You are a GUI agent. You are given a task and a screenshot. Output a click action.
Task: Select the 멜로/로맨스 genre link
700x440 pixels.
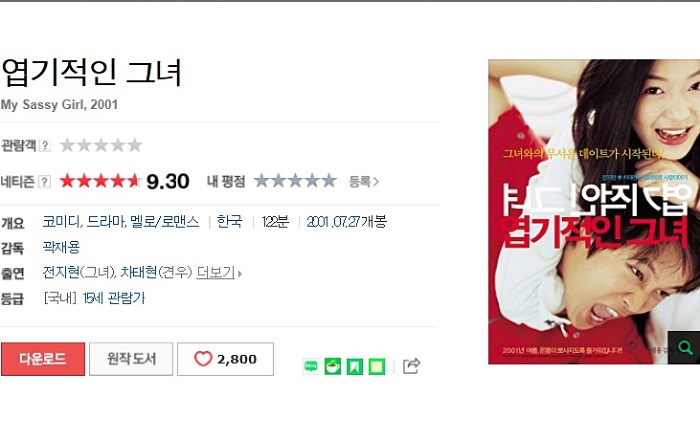(x=164, y=222)
